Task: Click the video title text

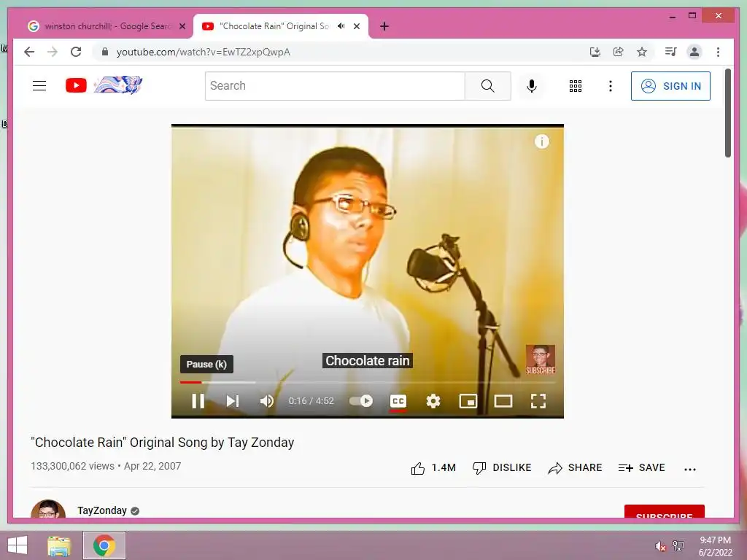Action: [163, 443]
